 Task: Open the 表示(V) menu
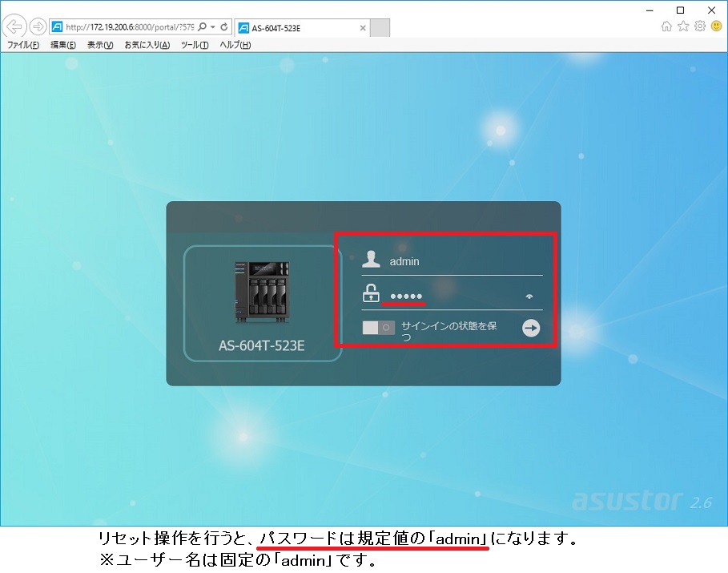tap(100, 45)
